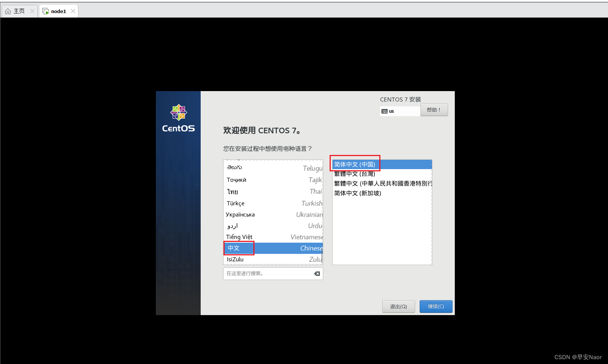Image resolution: width=608 pixels, height=364 pixels.
Task: Click the node1 VM tab icon
Action: pyautogui.click(x=46, y=11)
